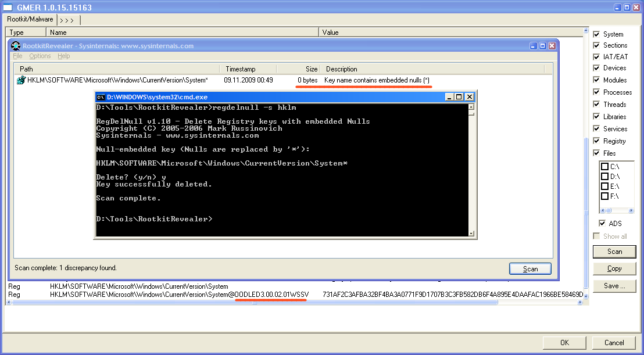
Task: Toggle the IAT/EAT checkbox
Action: point(596,56)
